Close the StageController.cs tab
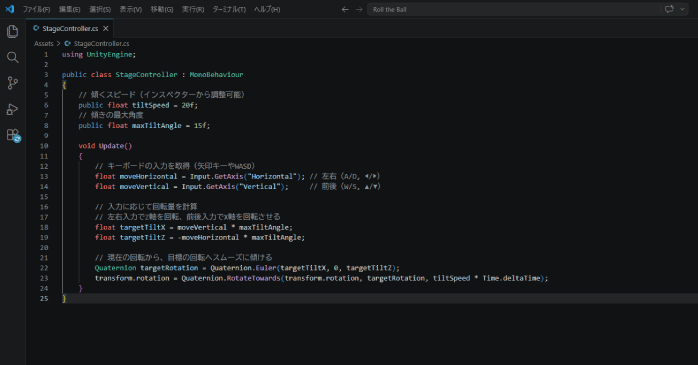 pos(106,28)
